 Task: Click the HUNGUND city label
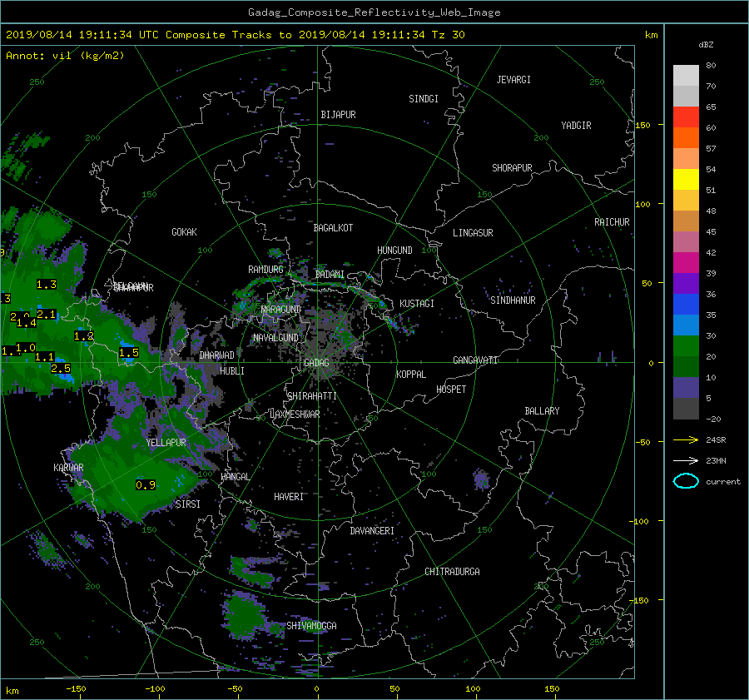pos(394,251)
